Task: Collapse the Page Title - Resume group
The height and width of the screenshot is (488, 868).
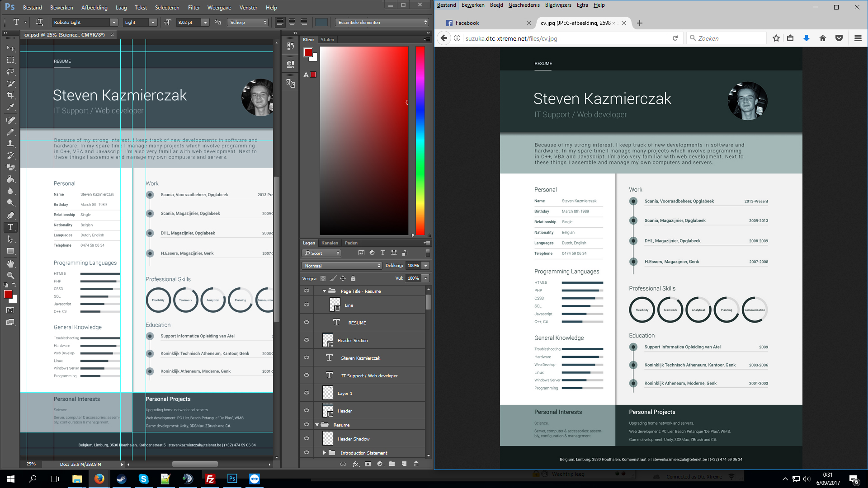Action: 324,291
